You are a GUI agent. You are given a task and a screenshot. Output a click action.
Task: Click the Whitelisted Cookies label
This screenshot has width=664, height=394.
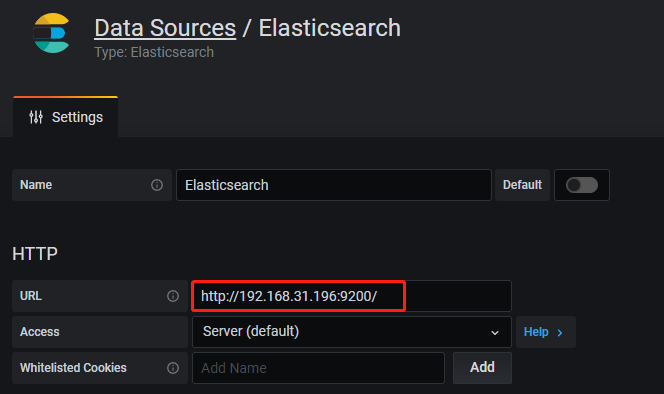pyautogui.click(x=73, y=368)
